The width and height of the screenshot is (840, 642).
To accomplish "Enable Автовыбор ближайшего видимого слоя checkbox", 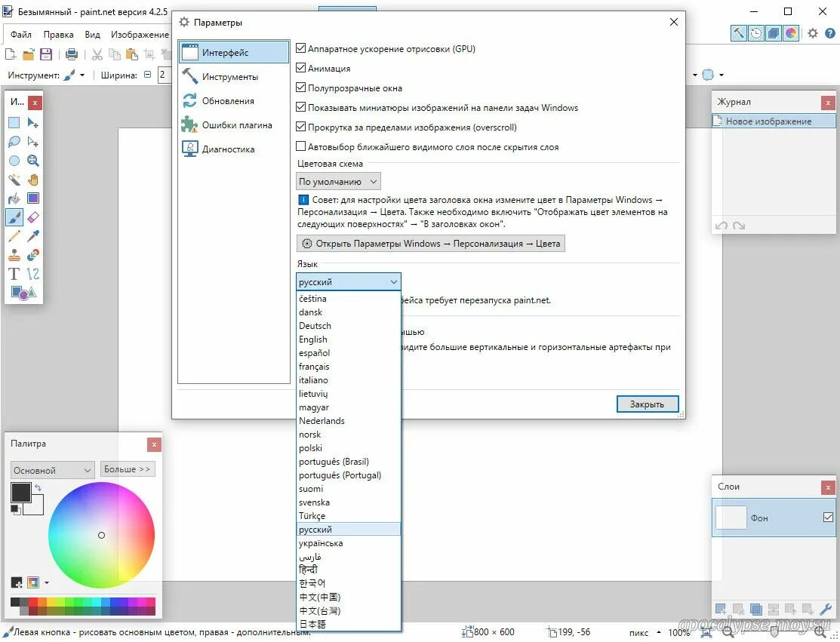I will tap(301, 146).
